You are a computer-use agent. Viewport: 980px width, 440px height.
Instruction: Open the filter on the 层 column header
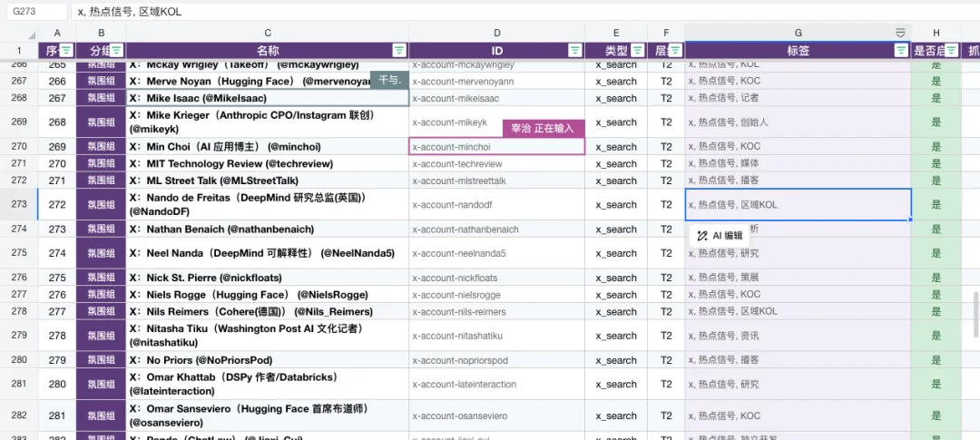(677, 51)
